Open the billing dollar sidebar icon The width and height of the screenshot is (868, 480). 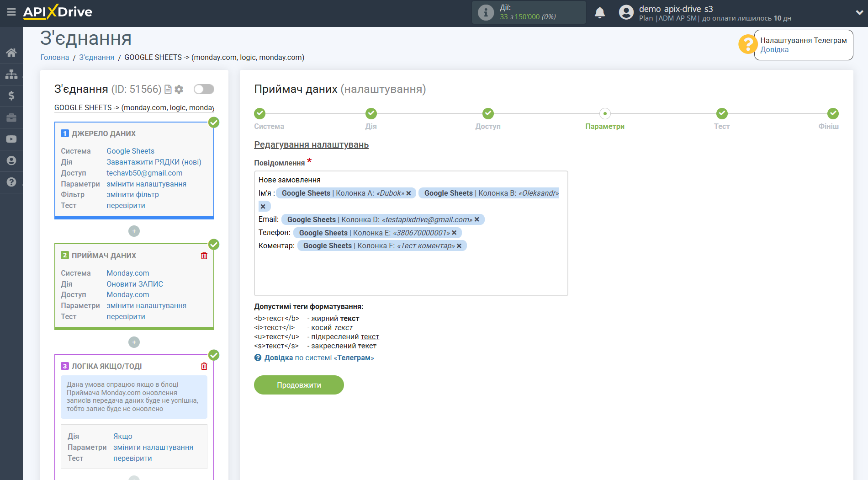(11, 96)
